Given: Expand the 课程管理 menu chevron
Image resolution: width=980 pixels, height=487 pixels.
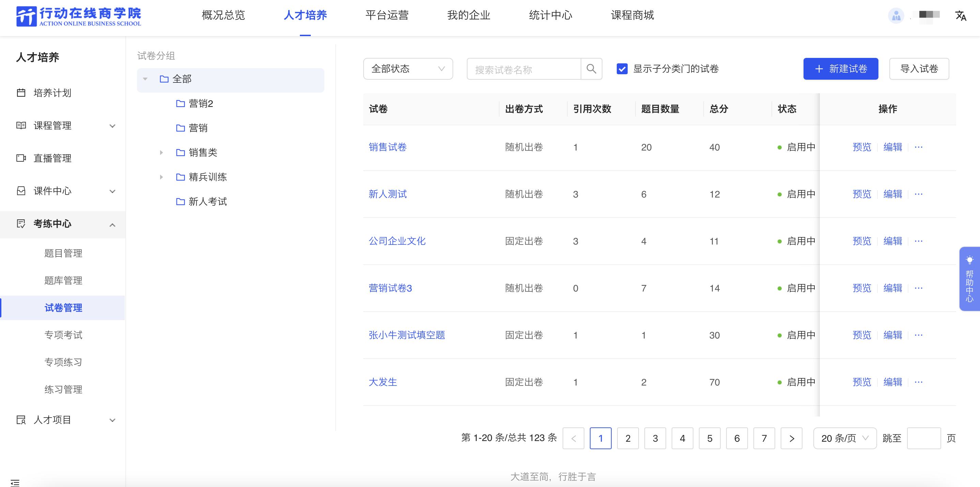Looking at the screenshot, I should click(x=112, y=126).
